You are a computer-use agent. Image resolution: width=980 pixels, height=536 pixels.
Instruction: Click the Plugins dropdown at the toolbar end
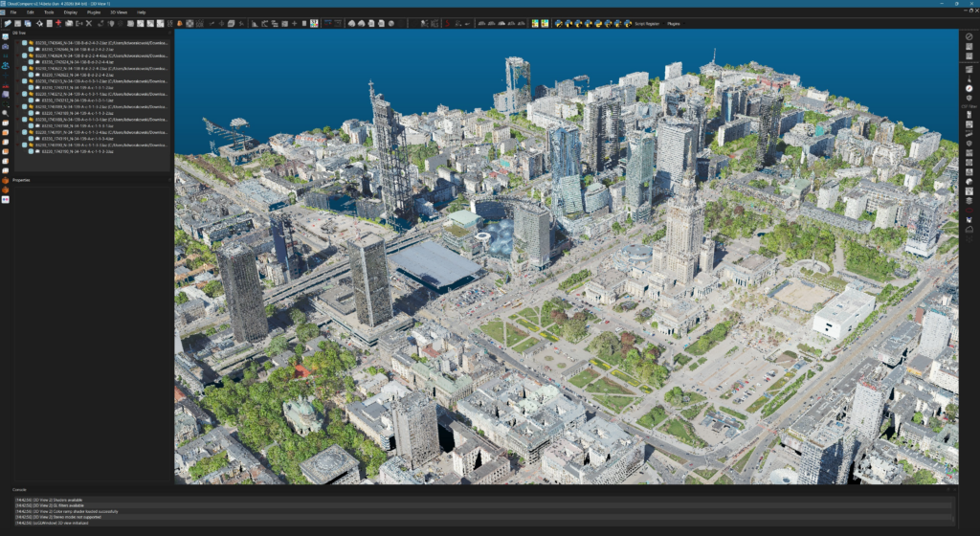click(x=675, y=24)
